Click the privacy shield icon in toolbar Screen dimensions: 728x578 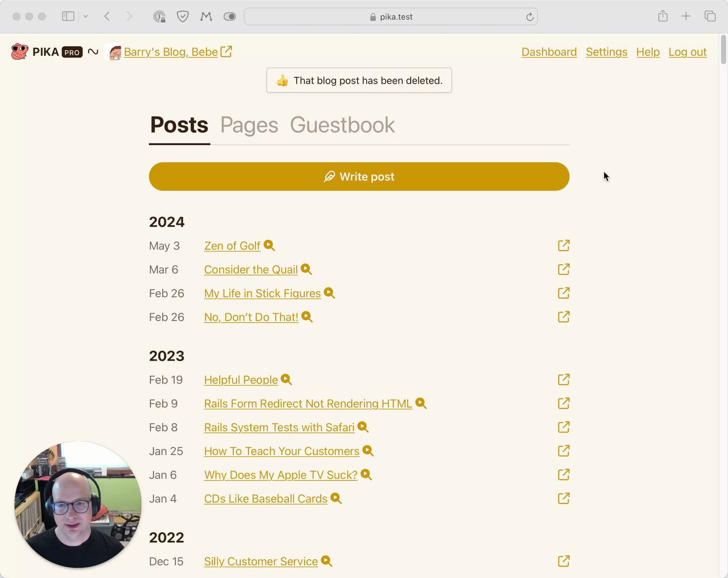click(183, 16)
